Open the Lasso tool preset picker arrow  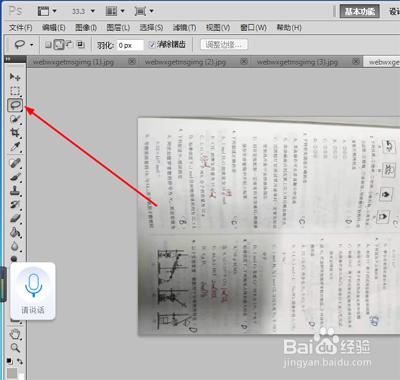[31, 45]
